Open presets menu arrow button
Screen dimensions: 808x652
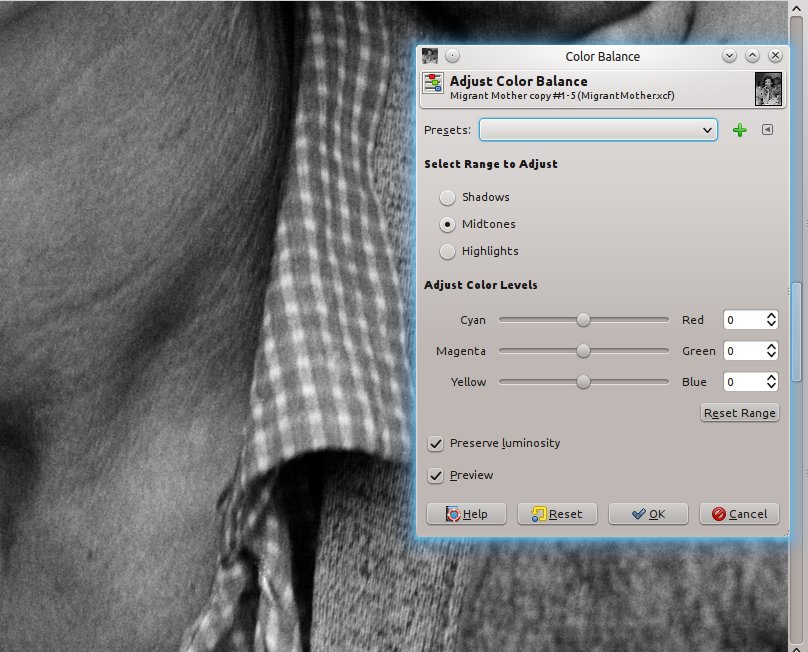click(x=767, y=130)
